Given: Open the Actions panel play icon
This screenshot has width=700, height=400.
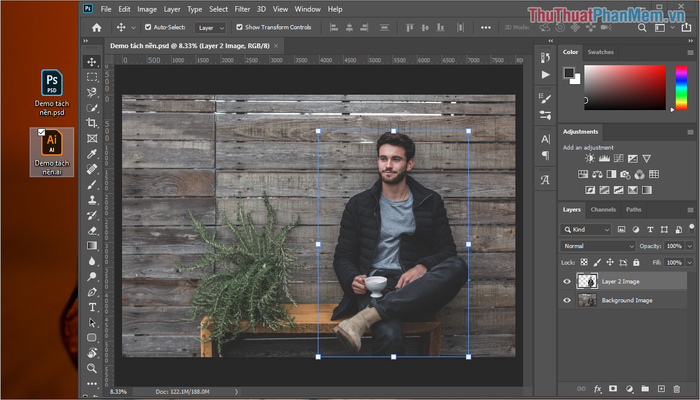Looking at the screenshot, I should click(546, 75).
